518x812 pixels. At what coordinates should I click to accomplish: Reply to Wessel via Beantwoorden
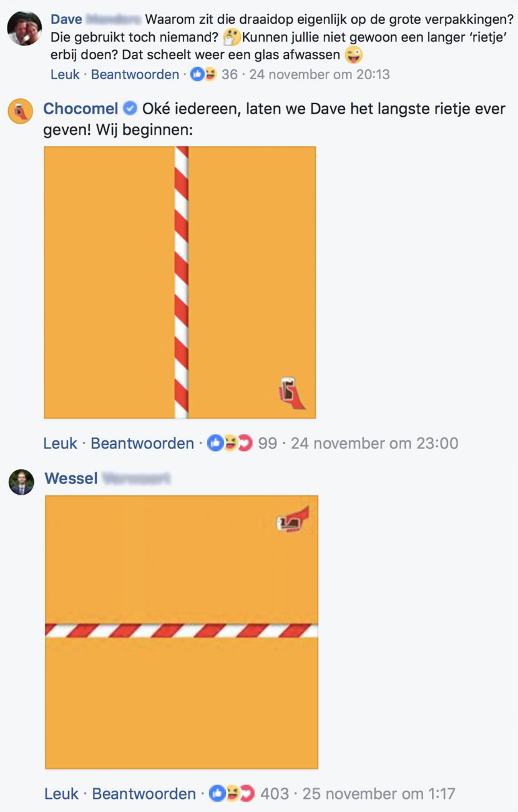tap(144, 794)
